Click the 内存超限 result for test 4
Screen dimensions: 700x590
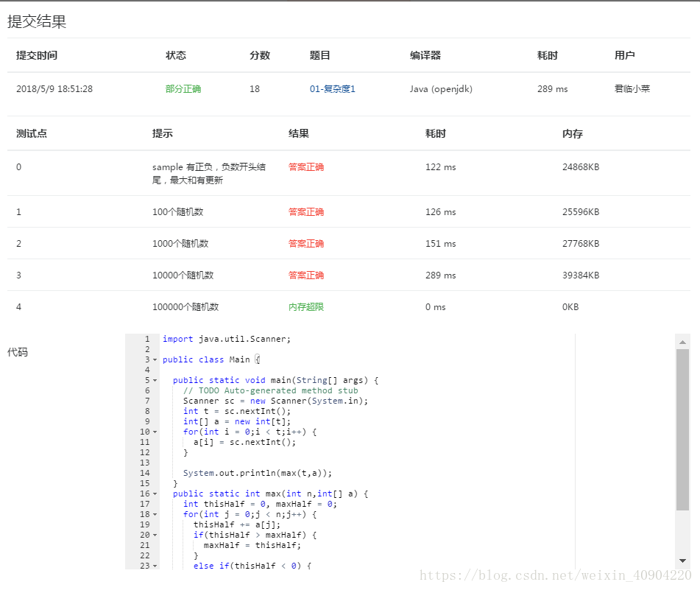[305, 307]
